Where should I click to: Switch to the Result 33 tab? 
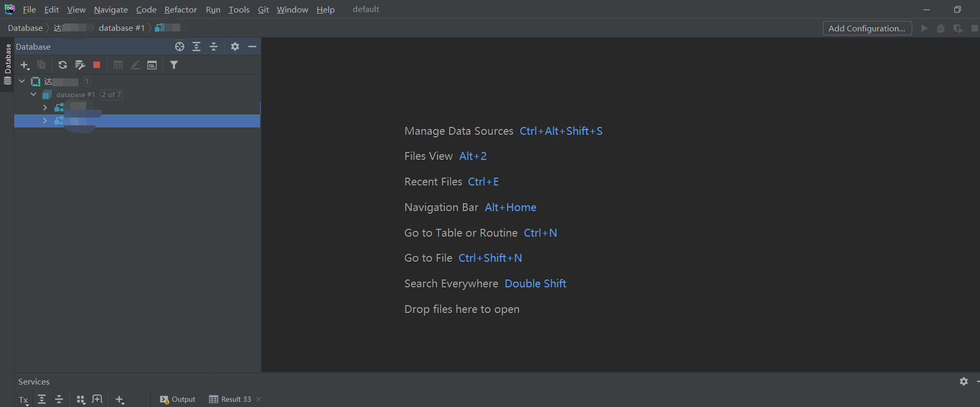point(230,399)
